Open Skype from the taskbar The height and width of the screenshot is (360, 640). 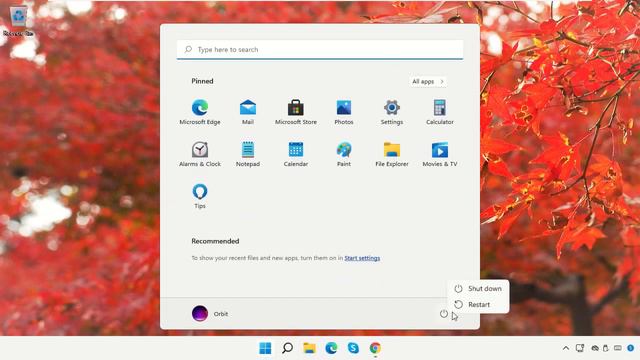(x=353, y=348)
